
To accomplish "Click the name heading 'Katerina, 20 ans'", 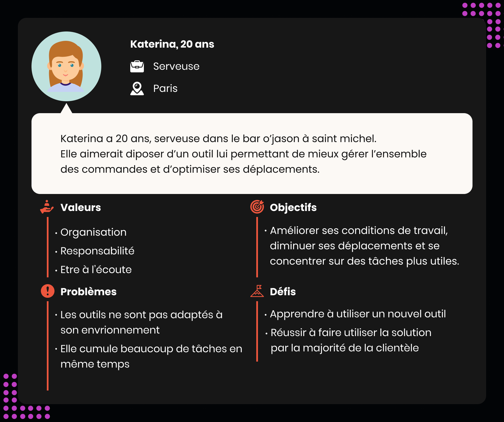I will coord(172,44).
